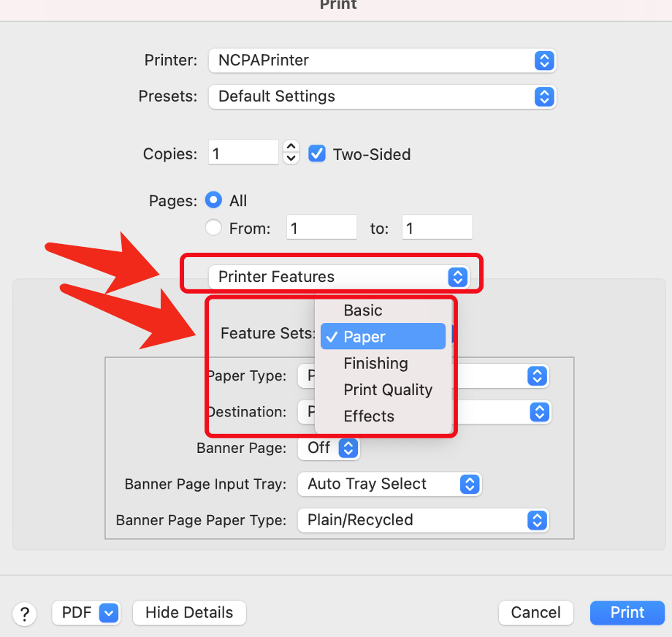Open the Banner Page Off dropdown
This screenshot has height=637, width=672.
click(327, 448)
